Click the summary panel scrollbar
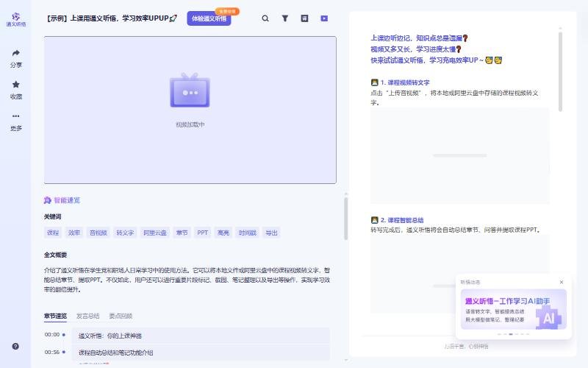This screenshot has width=588, height=368. [x=345, y=219]
